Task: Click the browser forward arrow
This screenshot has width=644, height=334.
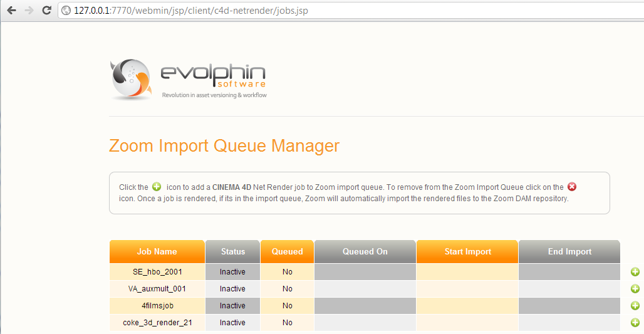Action: point(29,10)
